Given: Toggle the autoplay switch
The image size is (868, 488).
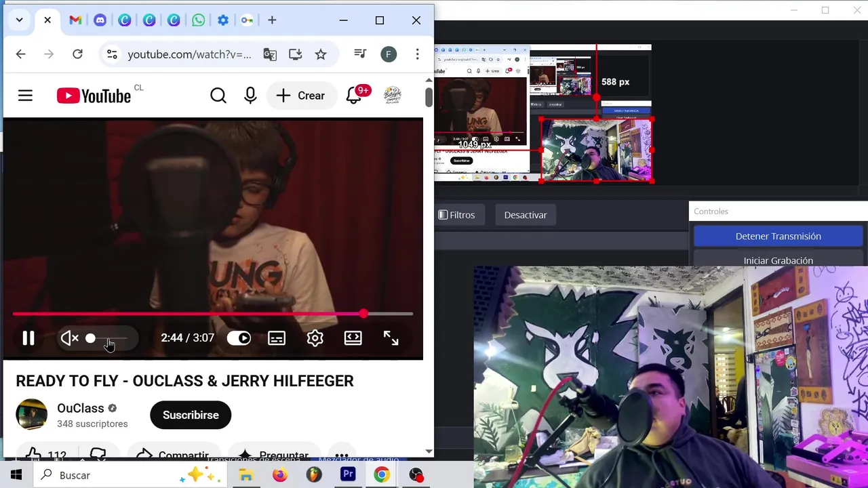Looking at the screenshot, I should (x=239, y=338).
